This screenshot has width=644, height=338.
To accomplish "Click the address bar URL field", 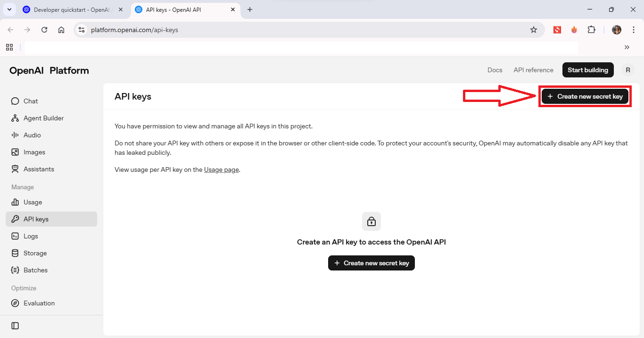I will (x=302, y=30).
